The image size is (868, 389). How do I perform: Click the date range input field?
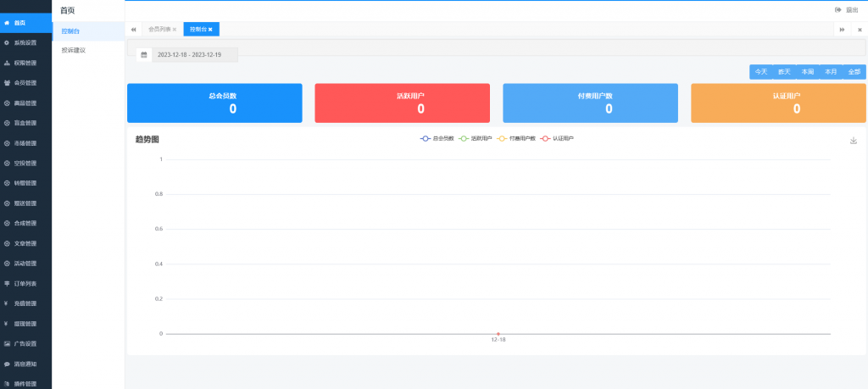tap(194, 55)
